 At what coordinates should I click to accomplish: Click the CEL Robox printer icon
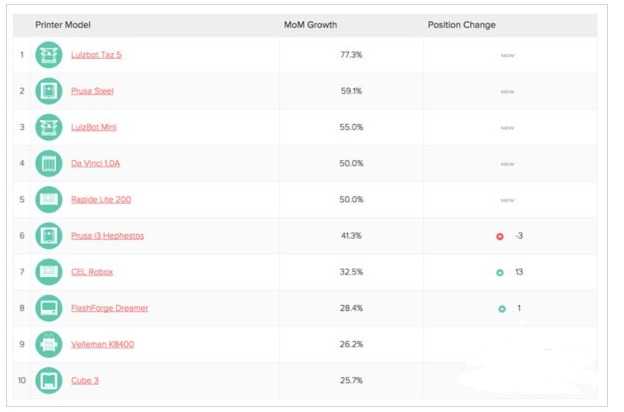48,272
